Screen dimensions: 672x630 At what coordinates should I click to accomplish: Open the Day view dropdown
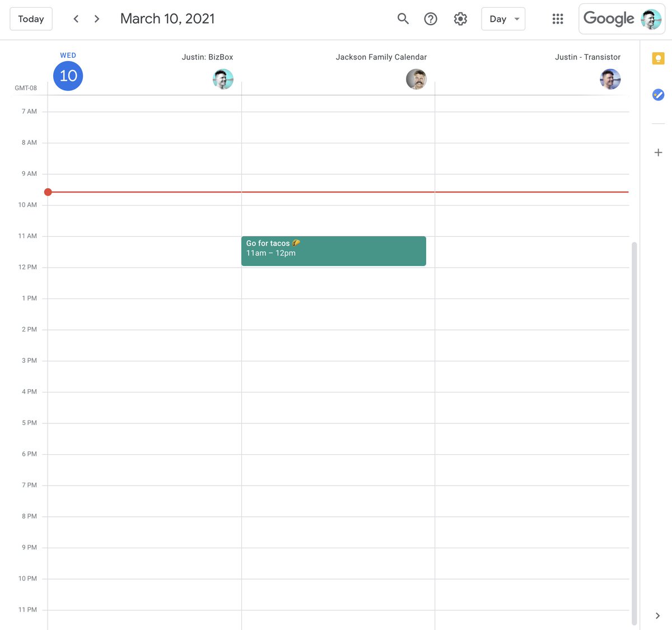[x=503, y=19]
